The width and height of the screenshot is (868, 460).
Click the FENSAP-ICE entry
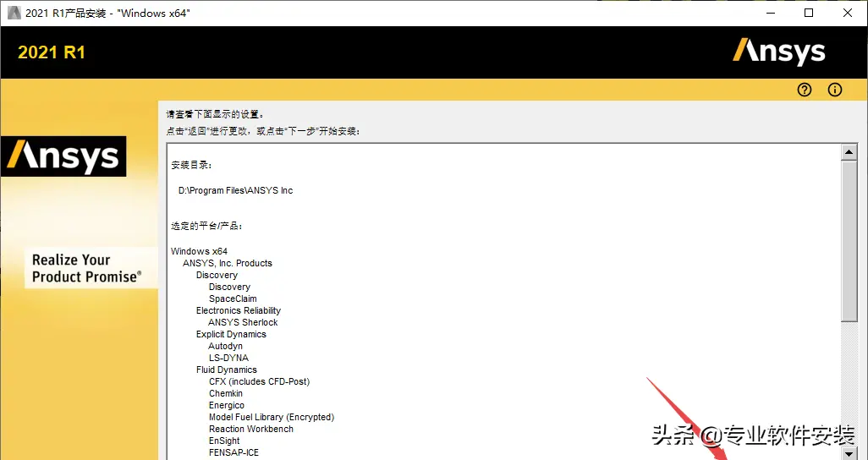tap(233, 452)
